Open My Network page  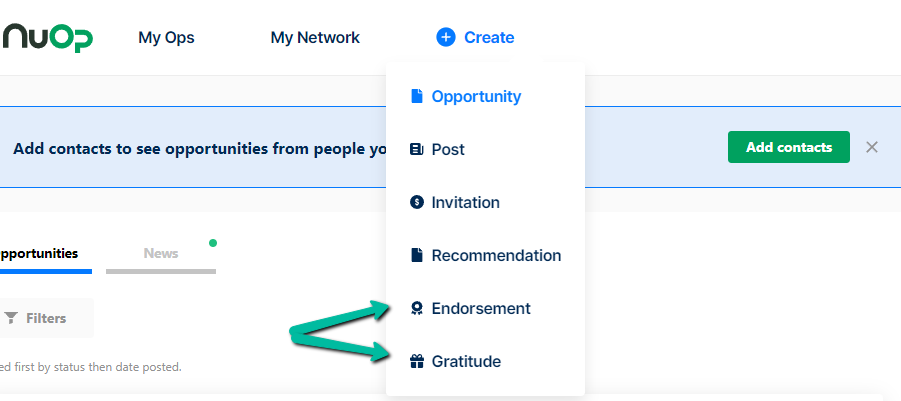[315, 38]
